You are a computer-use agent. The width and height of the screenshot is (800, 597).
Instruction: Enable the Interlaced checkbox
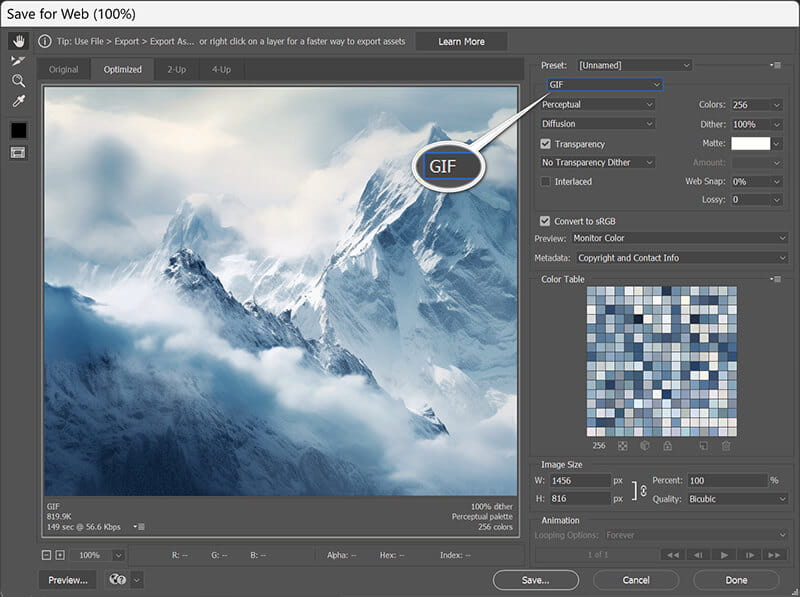click(x=545, y=181)
